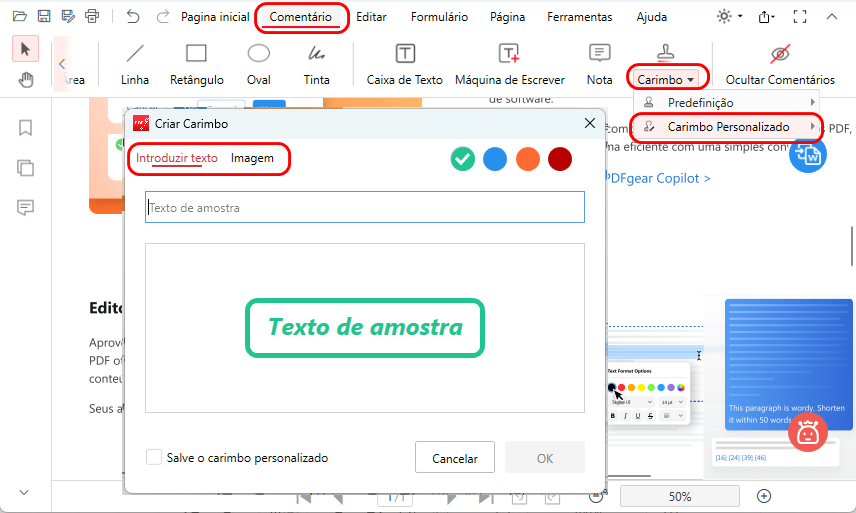Follow the PDFgear Copilot link
This screenshot has width=856, height=513.
click(658, 178)
